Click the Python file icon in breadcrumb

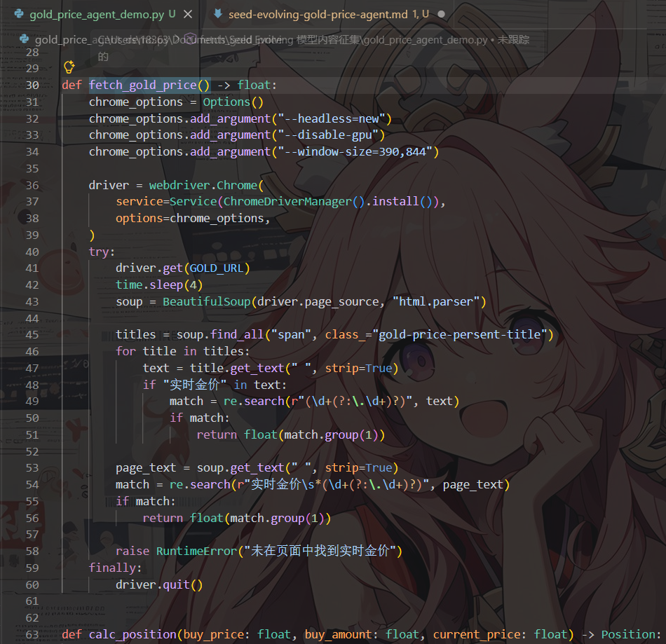25,39
